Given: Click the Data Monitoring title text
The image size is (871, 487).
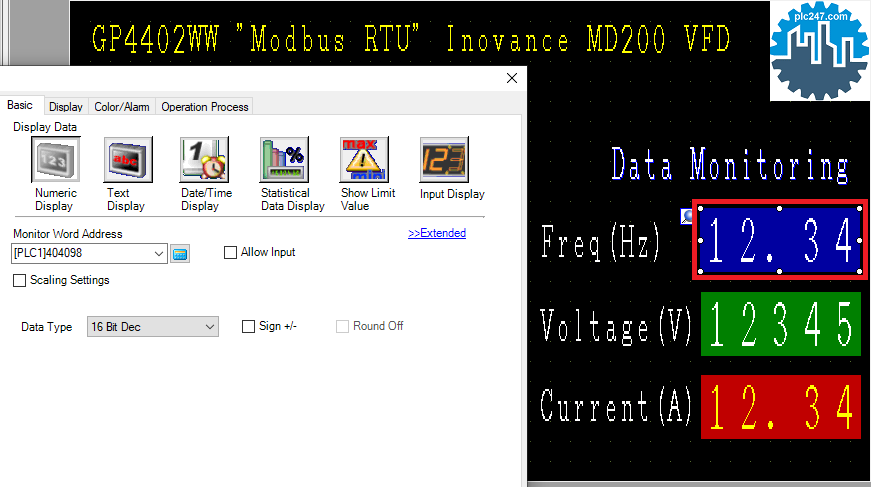Looking at the screenshot, I should point(730,165).
